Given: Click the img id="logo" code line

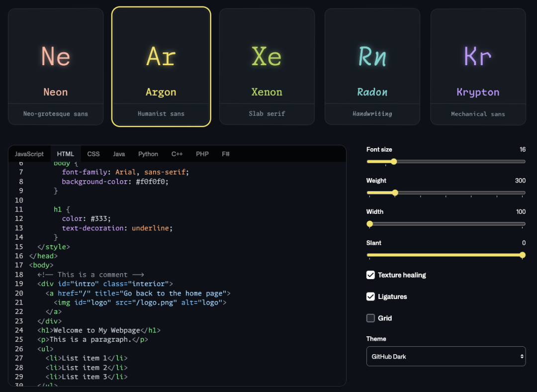Looking at the screenshot, I should point(140,302).
